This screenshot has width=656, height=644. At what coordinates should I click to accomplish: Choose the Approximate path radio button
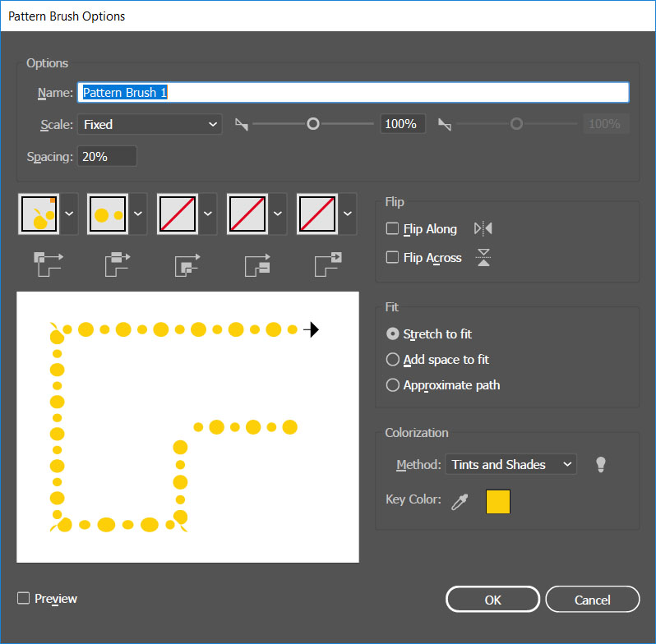[x=393, y=385]
